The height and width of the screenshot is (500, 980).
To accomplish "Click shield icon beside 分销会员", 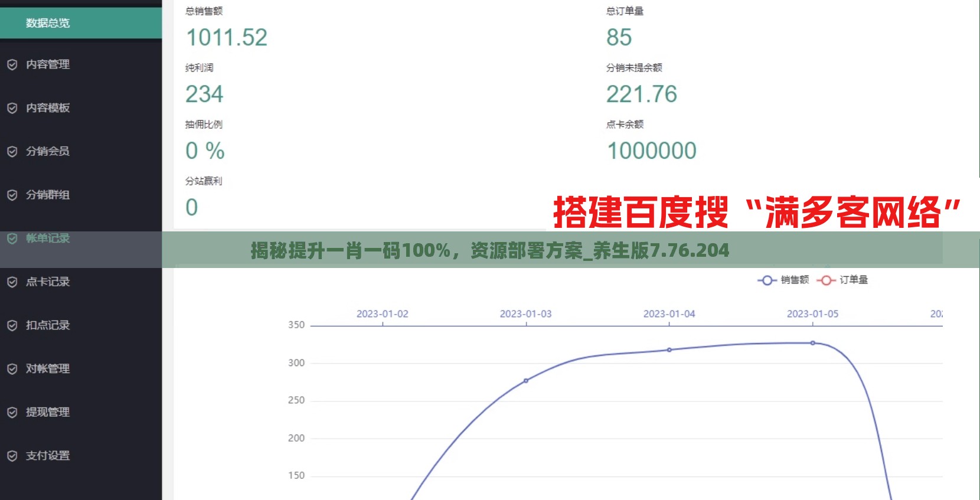I will coord(12,152).
